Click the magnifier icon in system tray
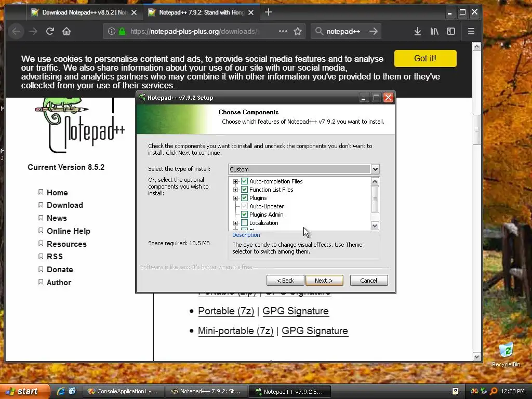 494,391
